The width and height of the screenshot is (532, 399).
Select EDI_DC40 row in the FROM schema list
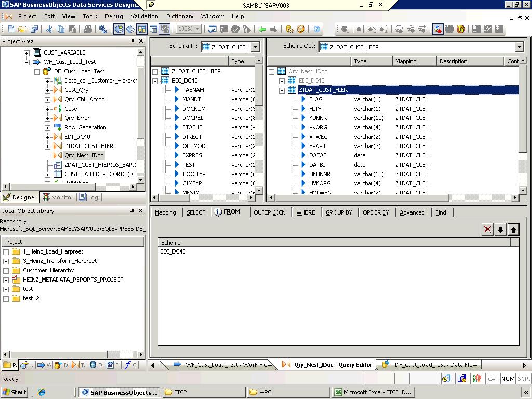click(338, 251)
